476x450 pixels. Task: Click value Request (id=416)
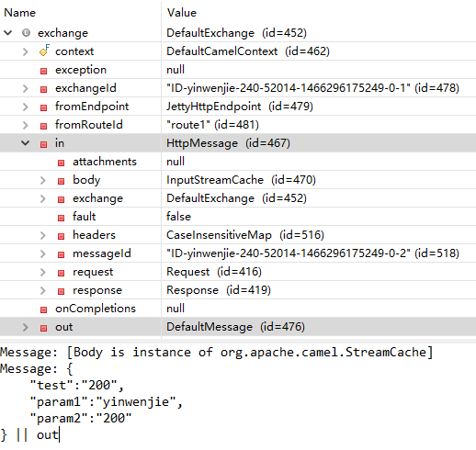coord(214,272)
